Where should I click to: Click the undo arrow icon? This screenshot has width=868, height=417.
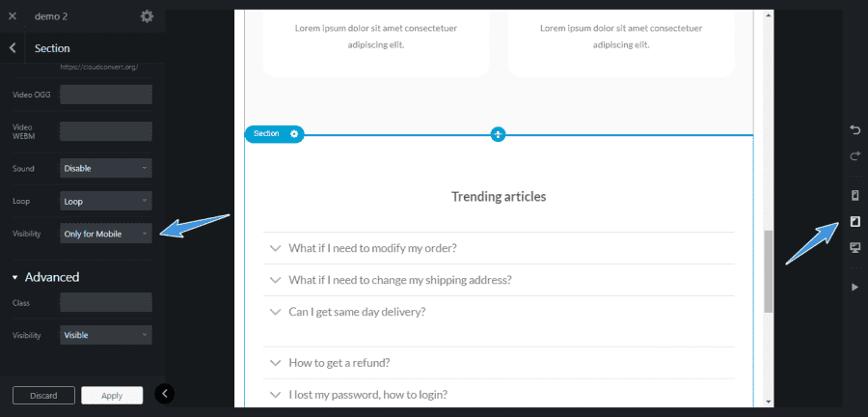click(854, 129)
